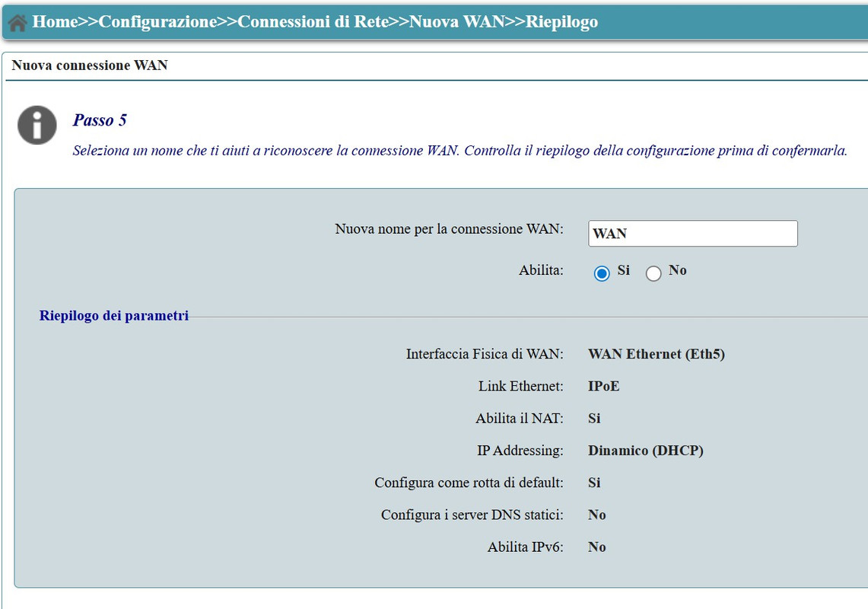Click the Home house icon in breadcrumb
The height and width of the screenshot is (609, 868).
click(17, 23)
